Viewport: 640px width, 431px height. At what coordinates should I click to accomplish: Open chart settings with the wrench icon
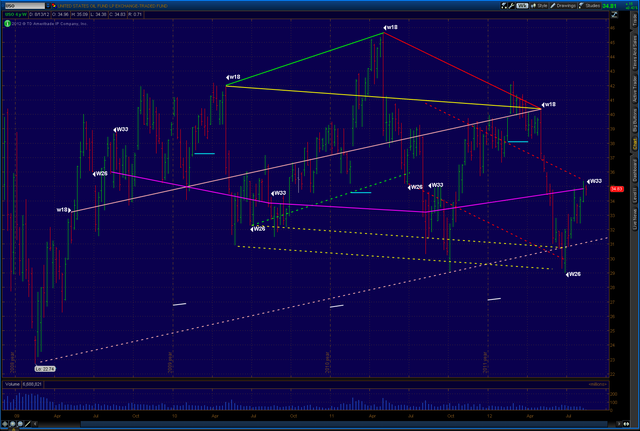coord(511,6)
